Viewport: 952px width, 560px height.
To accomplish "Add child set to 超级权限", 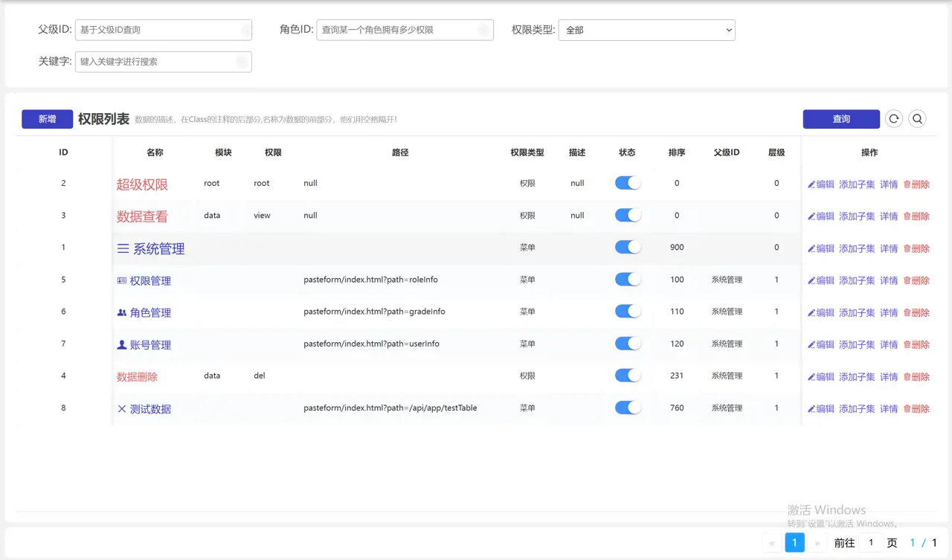I will pos(857,184).
